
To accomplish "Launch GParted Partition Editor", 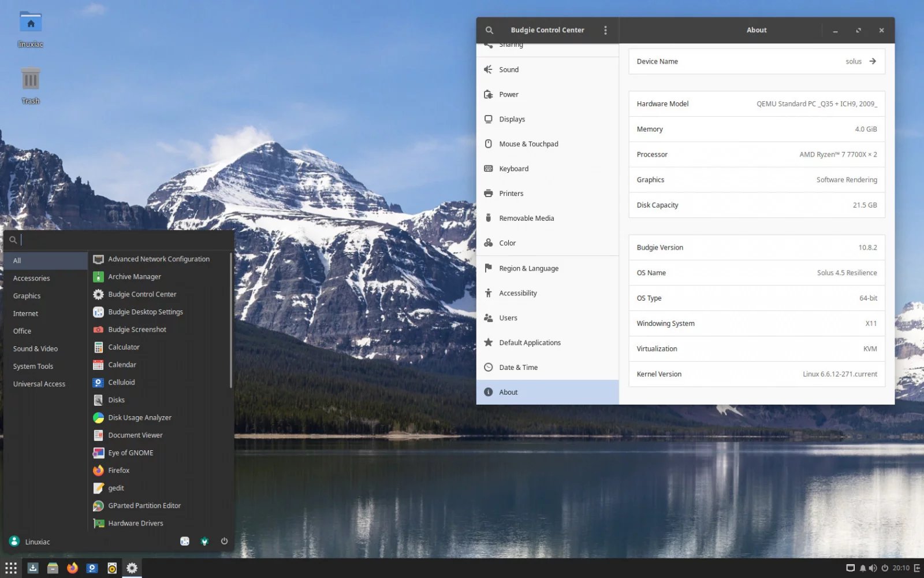I will (144, 505).
